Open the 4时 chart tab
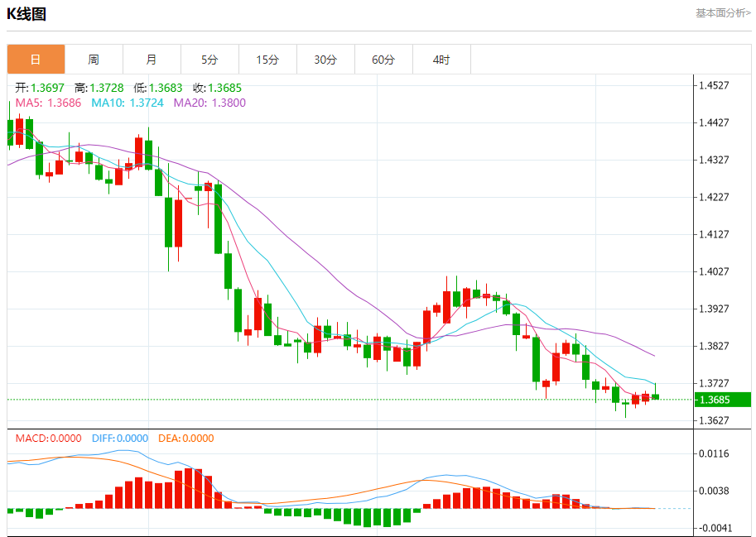The image size is (756, 537). pyautogui.click(x=441, y=60)
